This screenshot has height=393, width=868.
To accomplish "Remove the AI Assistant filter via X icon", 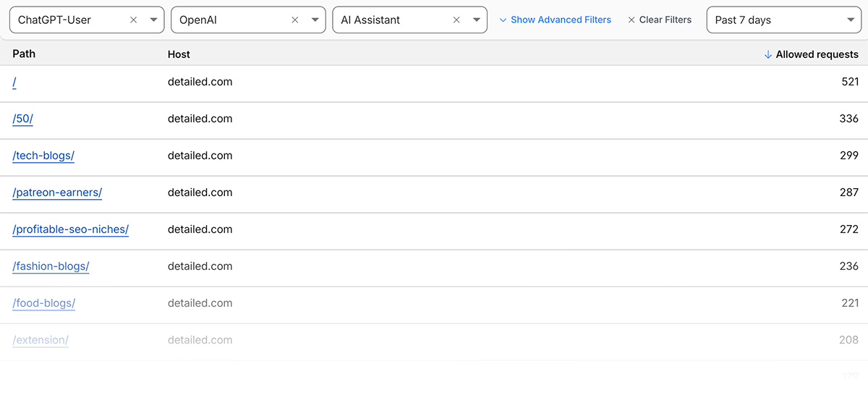I will 456,20.
